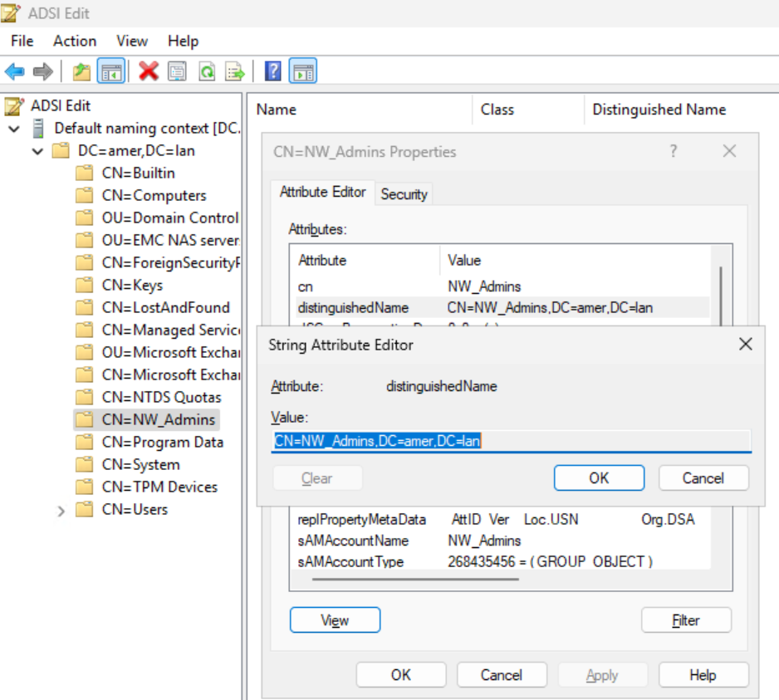Click the Back navigation arrow in toolbar
779x700 pixels.
[15, 71]
